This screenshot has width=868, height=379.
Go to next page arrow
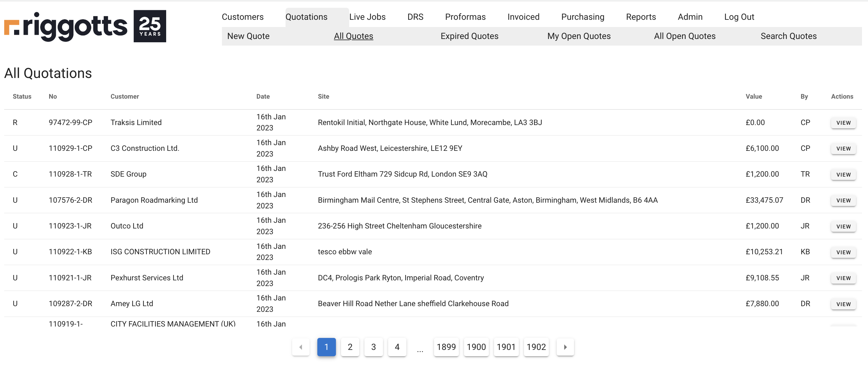pos(565,347)
